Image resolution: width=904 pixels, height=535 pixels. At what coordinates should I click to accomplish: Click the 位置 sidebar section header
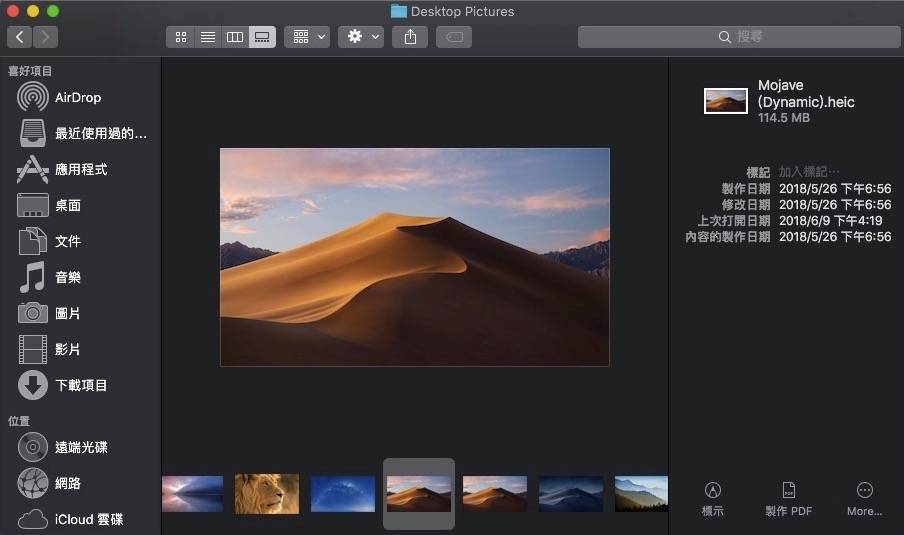click(19, 421)
